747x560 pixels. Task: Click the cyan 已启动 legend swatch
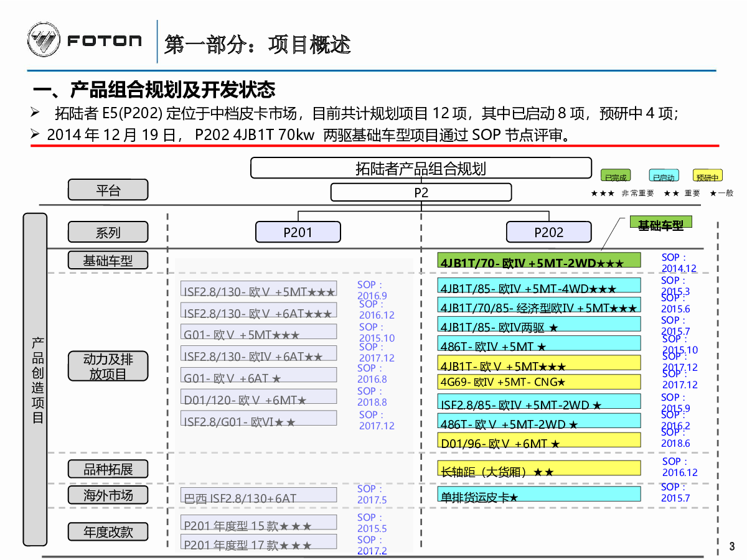pos(664,176)
